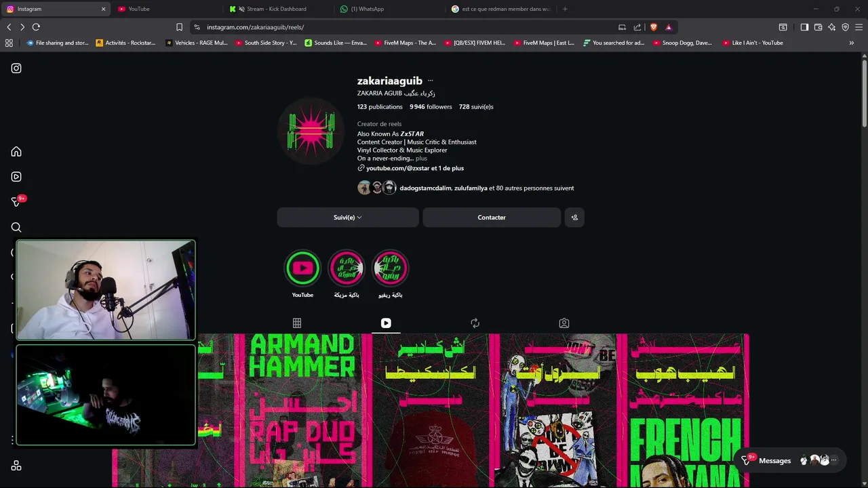The width and height of the screenshot is (868, 488).
Task: Open Leo AI assistant icon
Action: tap(831, 27)
